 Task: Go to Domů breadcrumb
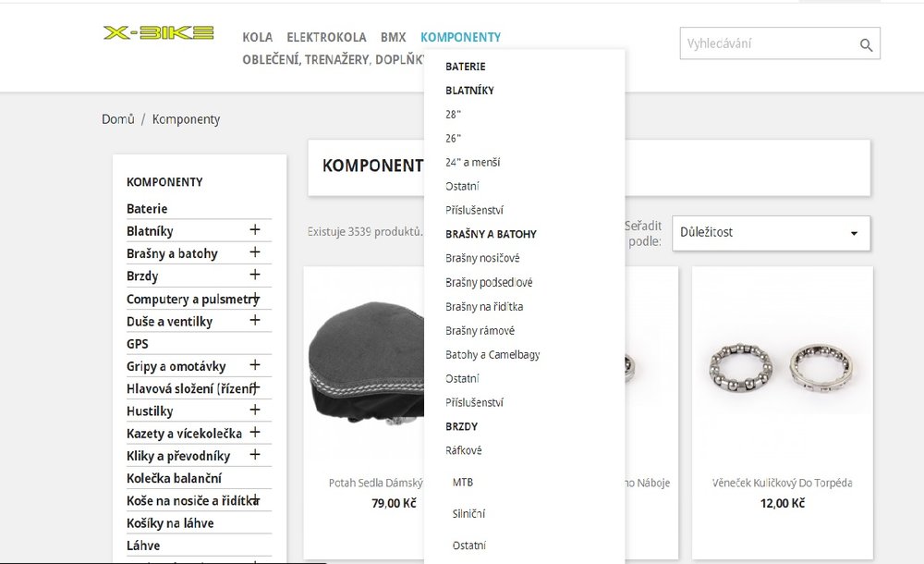pos(118,119)
